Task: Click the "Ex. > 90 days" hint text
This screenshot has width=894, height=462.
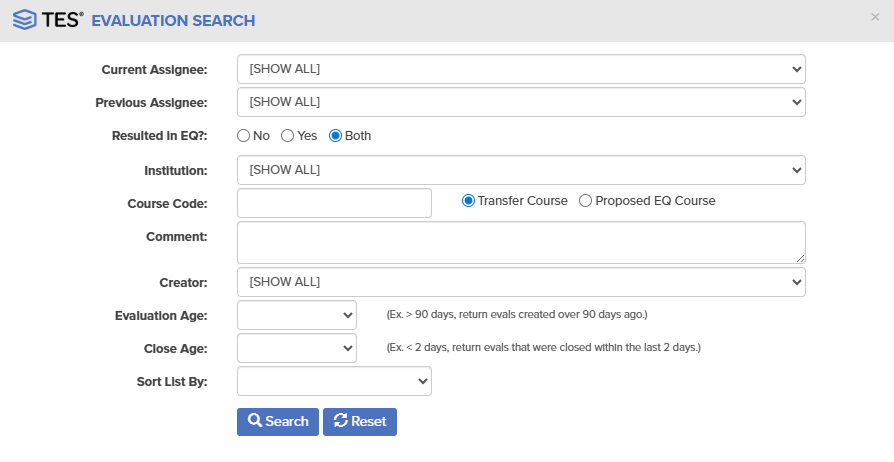Action: coord(517,314)
